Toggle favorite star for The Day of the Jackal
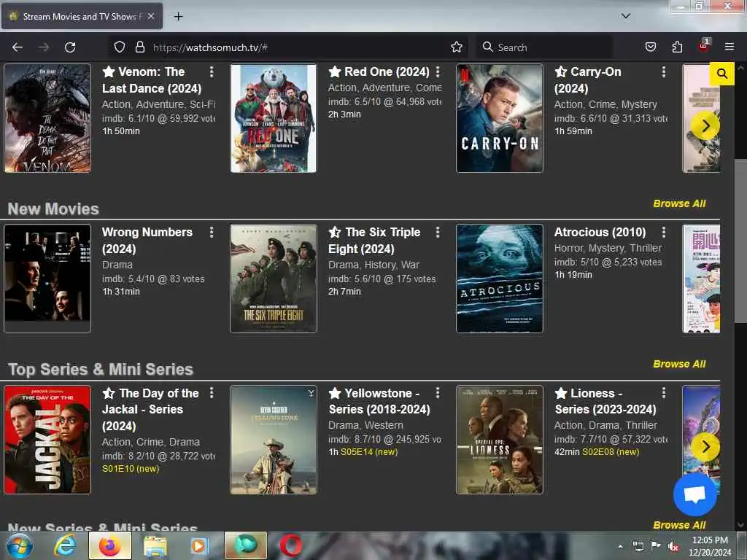The height and width of the screenshot is (560, 747). tap(109, 393)
